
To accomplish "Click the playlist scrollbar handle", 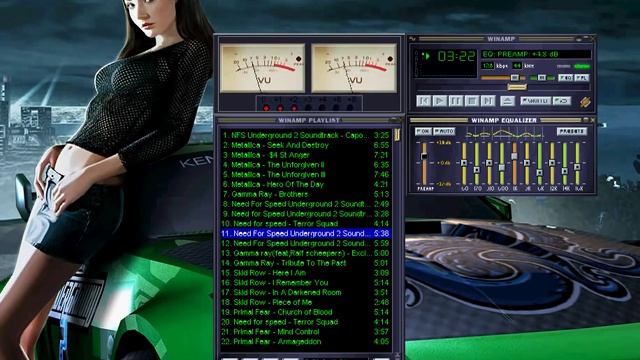I will [397, 135].
